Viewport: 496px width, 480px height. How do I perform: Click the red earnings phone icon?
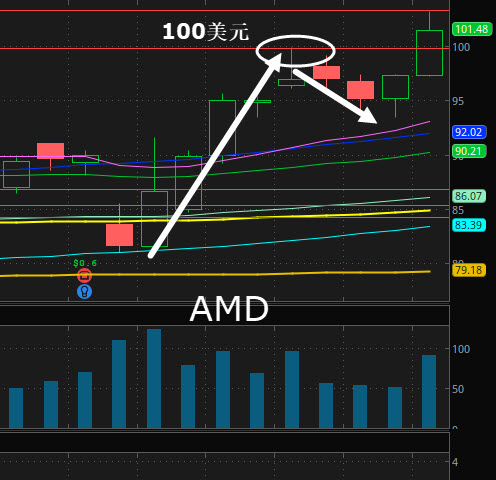click(x=84, y=276)
